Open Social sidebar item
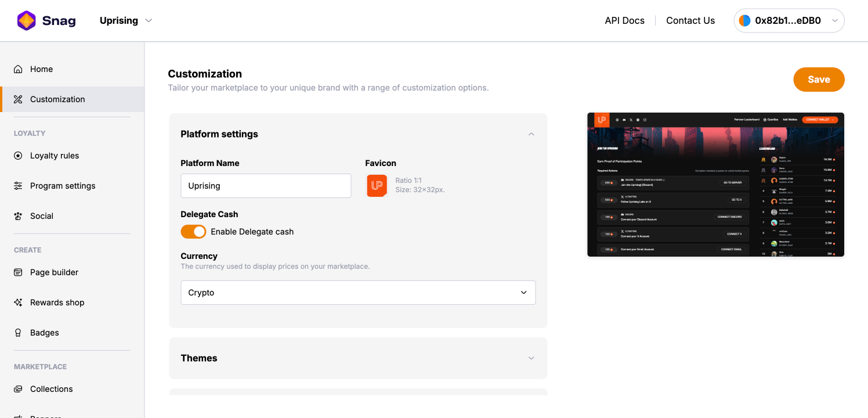The height and width of the screenshot is (418, 868). (72, 216)
